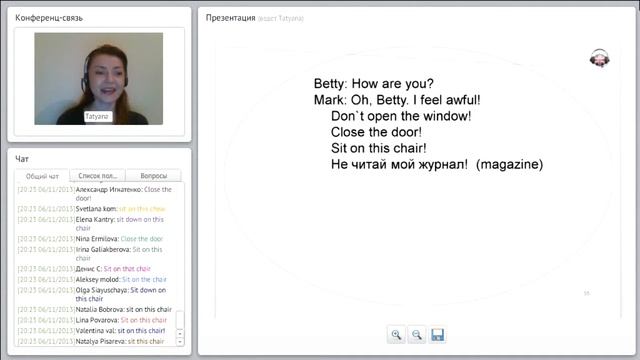Viewport: 640px width, 360px height.
Task: Click the chat scrollbar thumb
Action: coord(180,320)
